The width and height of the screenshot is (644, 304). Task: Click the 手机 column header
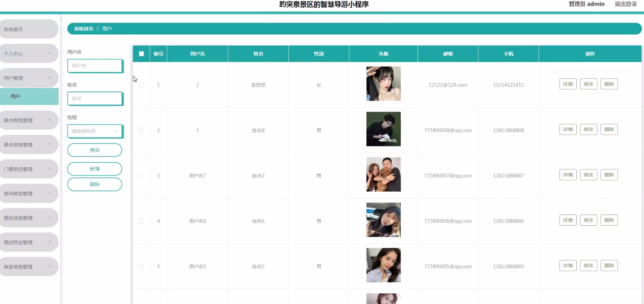point(509,54)
